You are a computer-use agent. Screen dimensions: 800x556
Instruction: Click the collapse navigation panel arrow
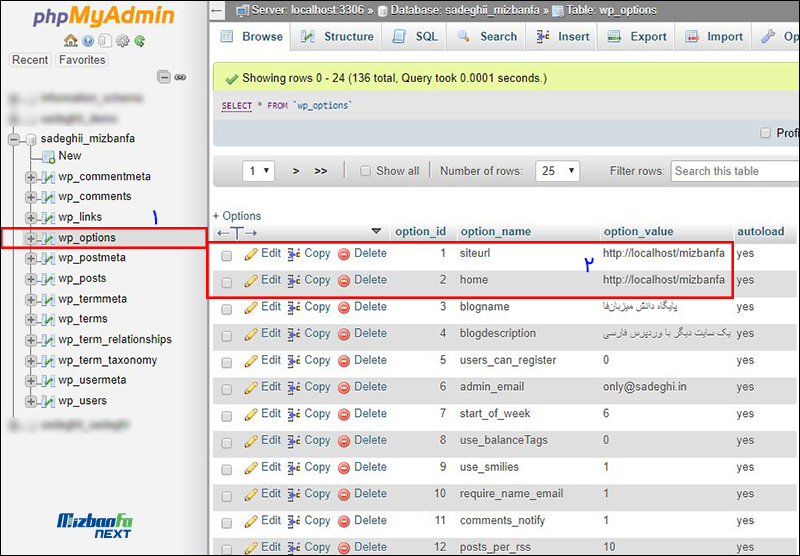click(217, 10)
